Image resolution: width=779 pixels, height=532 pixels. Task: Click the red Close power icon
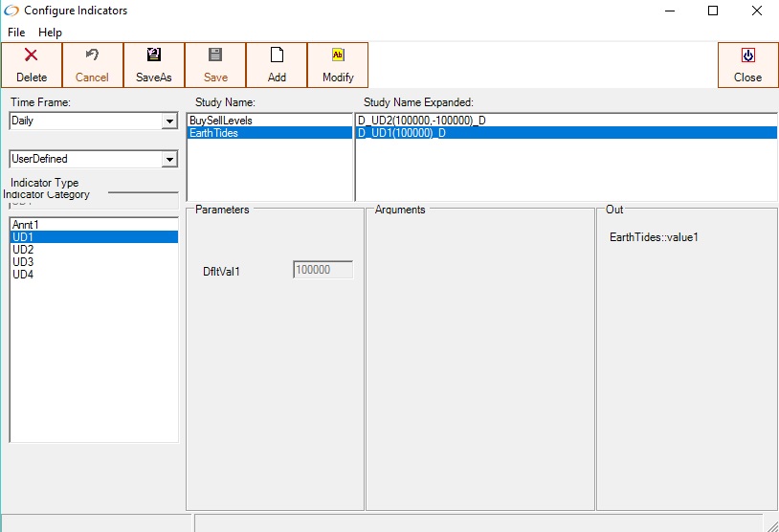[x=747, y=55]
